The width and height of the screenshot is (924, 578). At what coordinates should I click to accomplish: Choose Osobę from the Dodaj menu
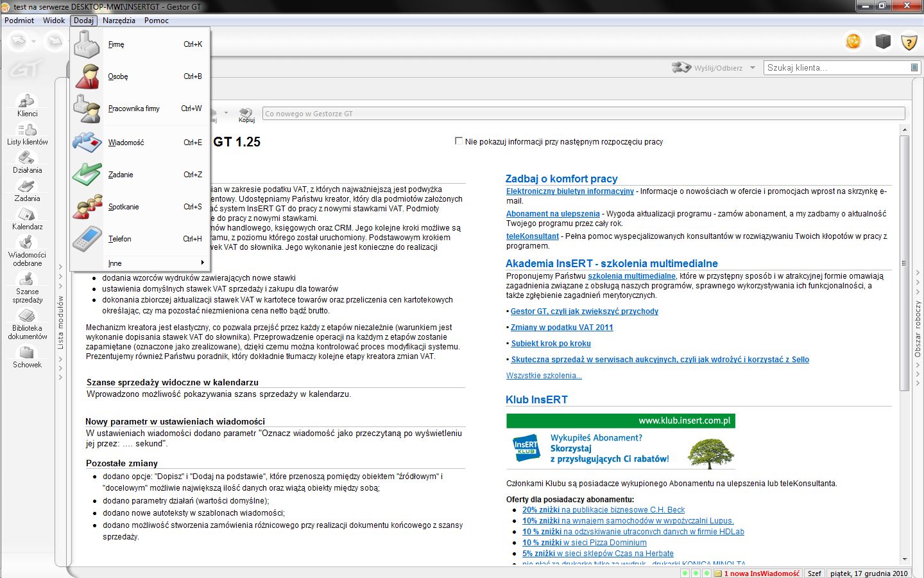click(140, 76)
